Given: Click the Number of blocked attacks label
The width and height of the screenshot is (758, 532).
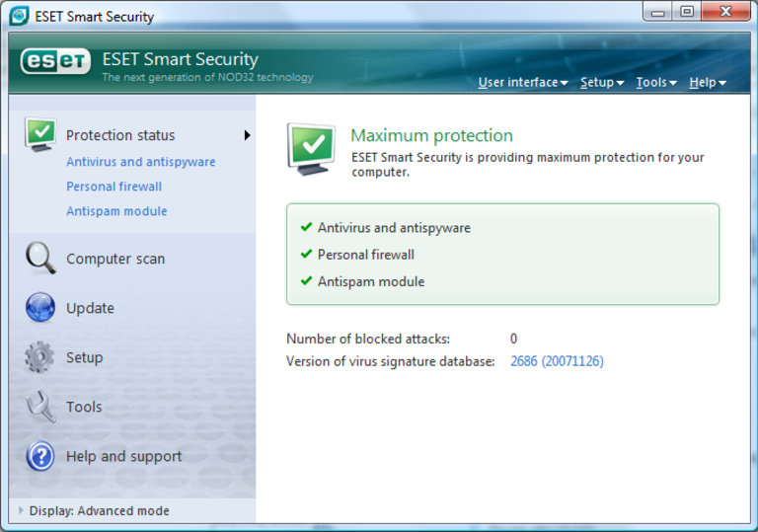Looking at the screenshot, I should (368, 339).
